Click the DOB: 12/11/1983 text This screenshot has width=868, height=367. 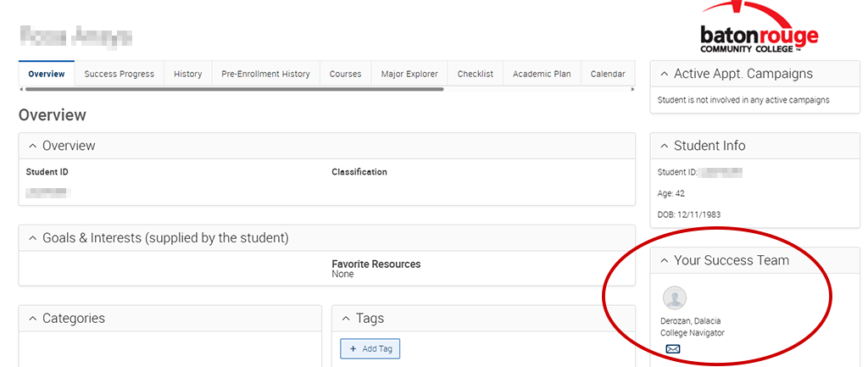point(688,214)
